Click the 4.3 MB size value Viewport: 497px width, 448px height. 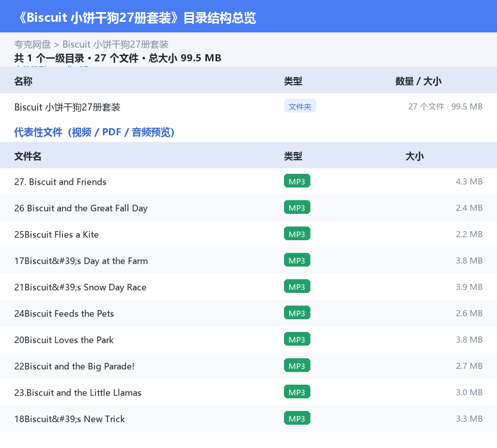tap(469, 181)
